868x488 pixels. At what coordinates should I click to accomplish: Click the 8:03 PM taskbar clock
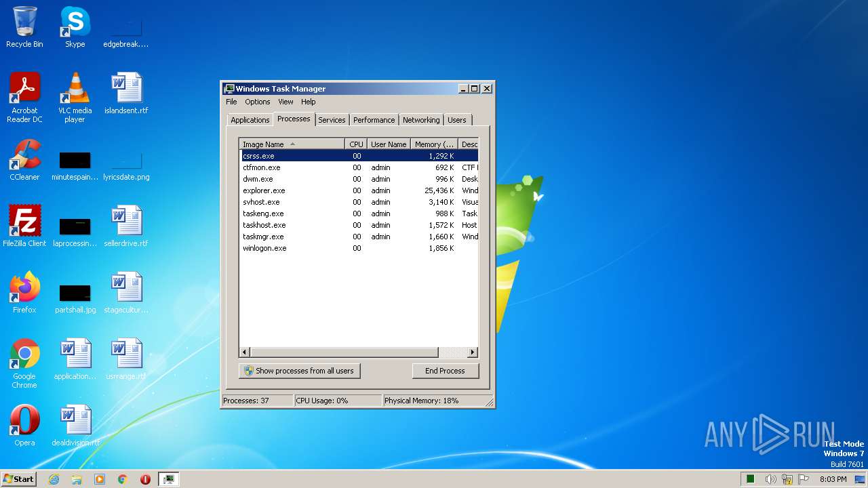[833, 479]
